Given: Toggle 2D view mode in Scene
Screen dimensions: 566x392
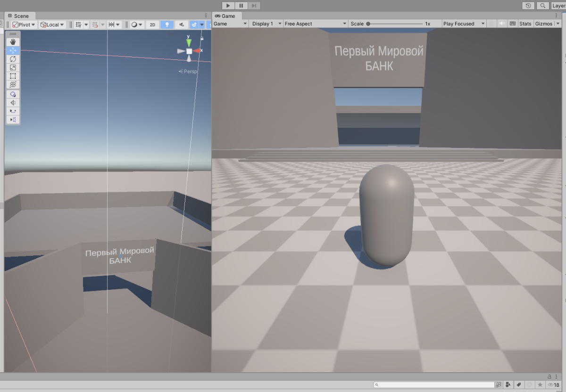Looking at the screenshot, I should (x=152, y=24).
